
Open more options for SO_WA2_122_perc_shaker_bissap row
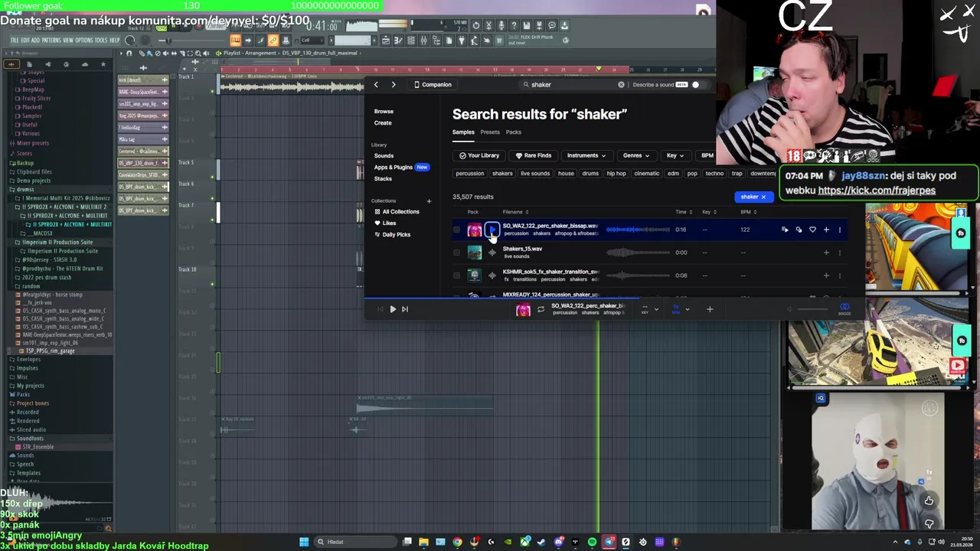840,230
